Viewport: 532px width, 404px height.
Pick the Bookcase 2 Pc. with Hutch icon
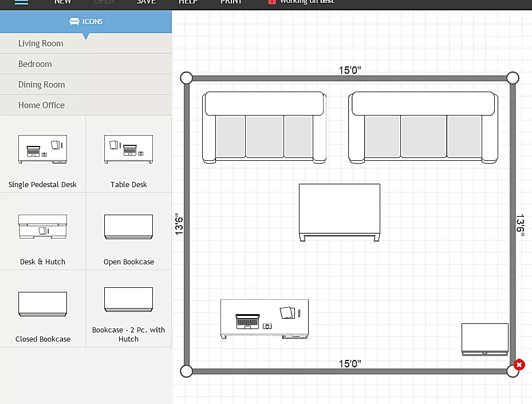[129, 300]
